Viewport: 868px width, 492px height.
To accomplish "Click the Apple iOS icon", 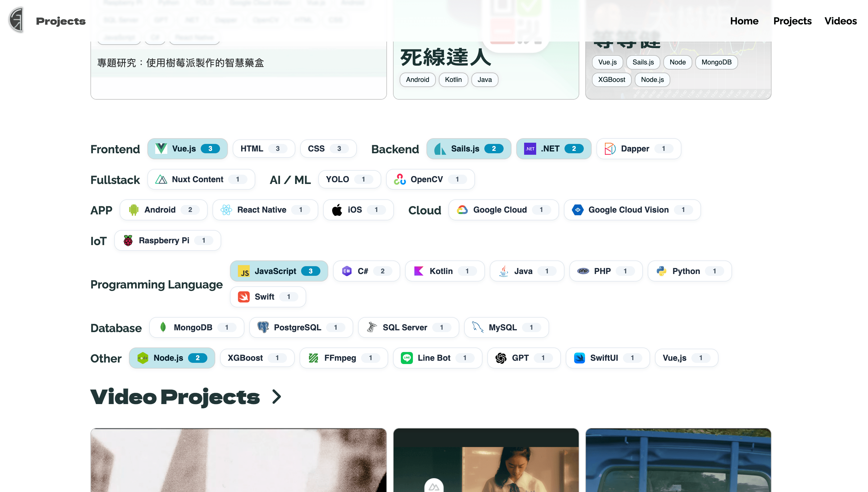I will (x=337, y=210).
